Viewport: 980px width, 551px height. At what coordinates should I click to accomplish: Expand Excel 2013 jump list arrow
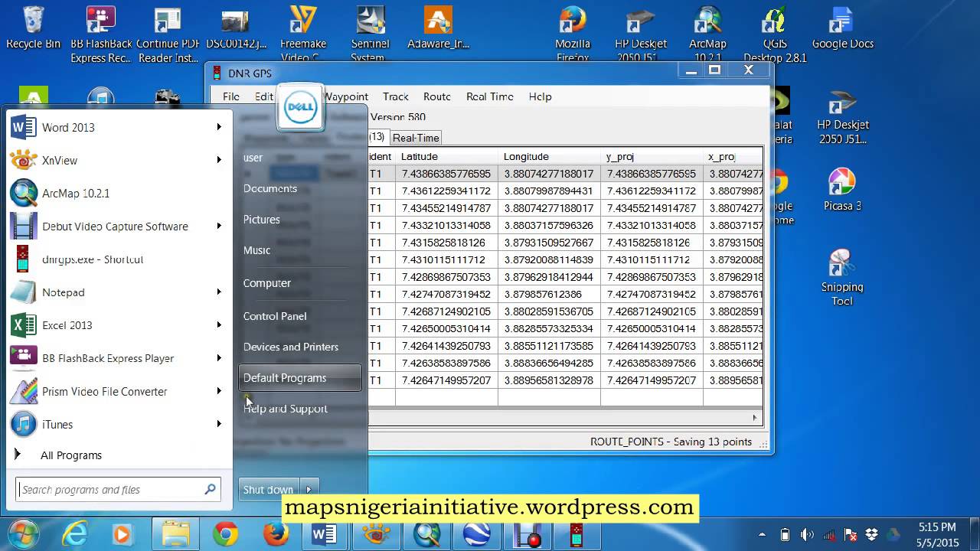click(x=219, y=324)
